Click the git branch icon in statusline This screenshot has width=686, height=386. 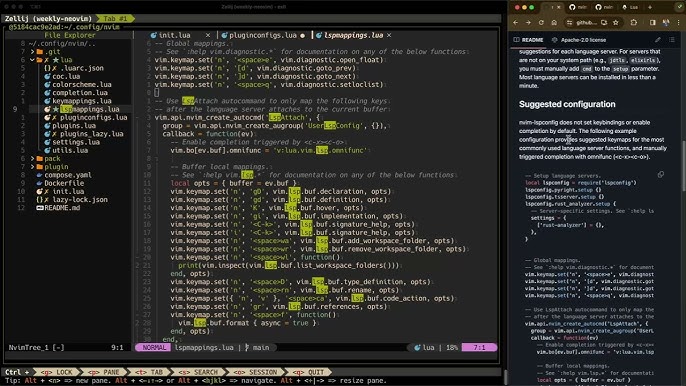(247, 347)
